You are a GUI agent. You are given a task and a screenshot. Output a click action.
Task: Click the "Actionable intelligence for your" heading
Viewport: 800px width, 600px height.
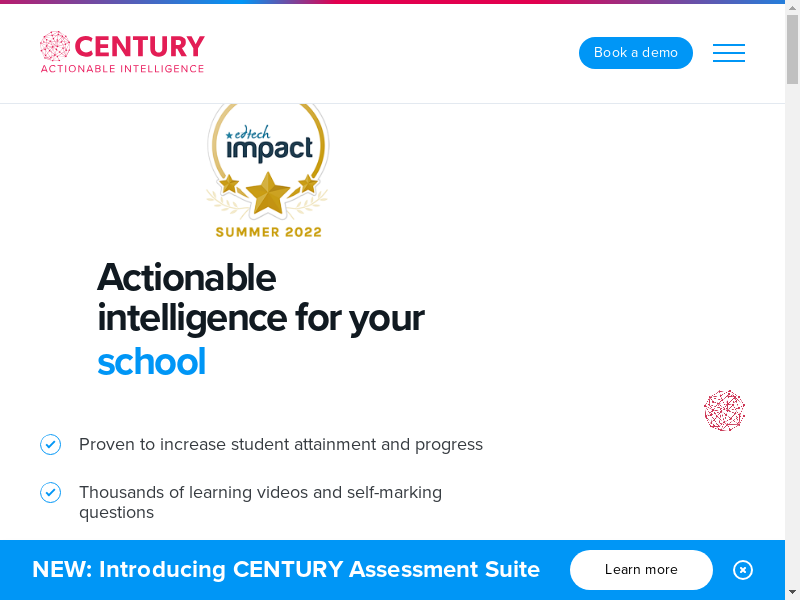pos(260,298)
